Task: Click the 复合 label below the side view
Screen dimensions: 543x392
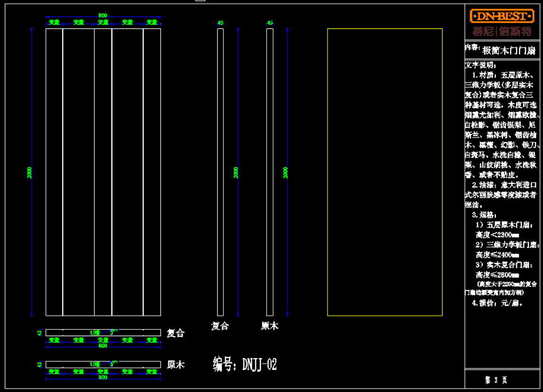Action: (x=220, y=326)
